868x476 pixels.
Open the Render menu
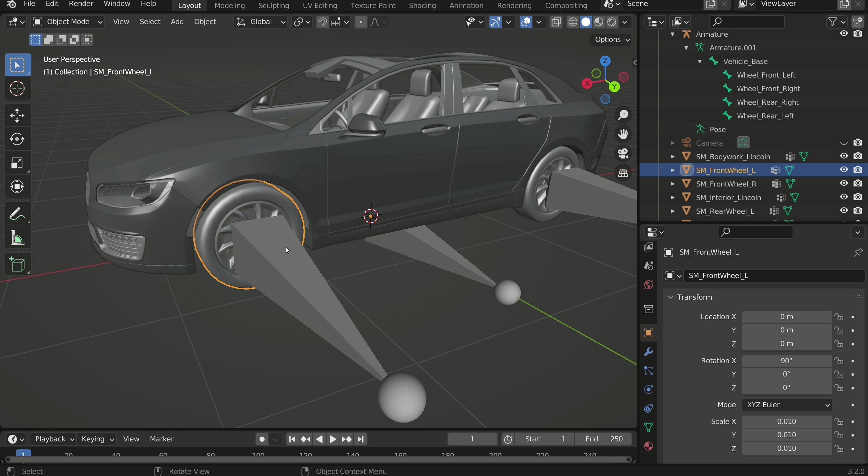(81, 4)
